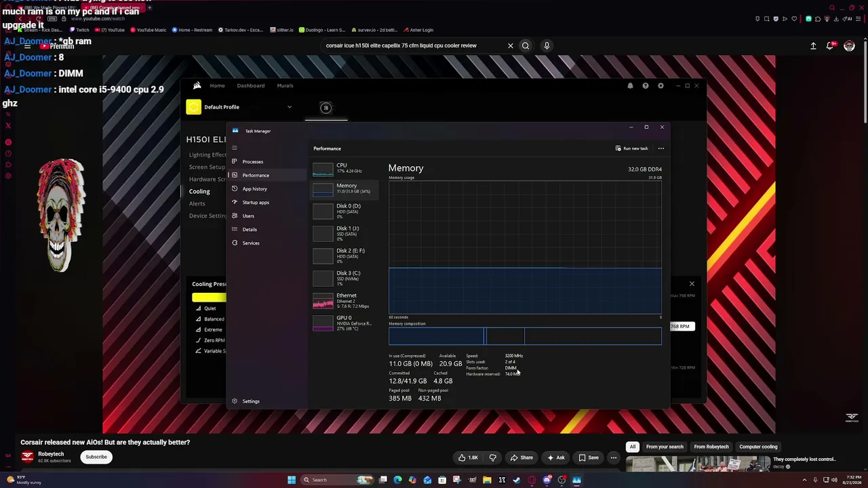Open Task Manager more options ellipsis
The width and height of the screenshot is (868, 488).
click(x=661, y=148)
